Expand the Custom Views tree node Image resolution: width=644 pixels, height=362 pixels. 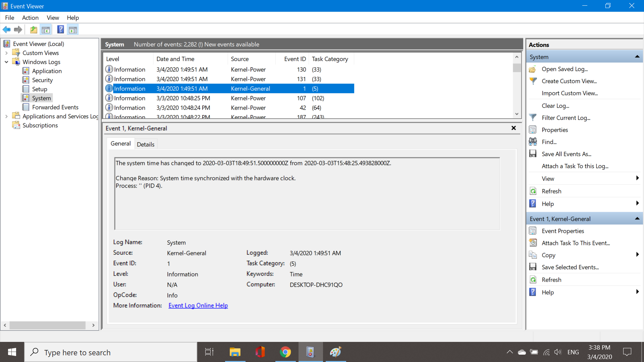[x=6, y=53]
